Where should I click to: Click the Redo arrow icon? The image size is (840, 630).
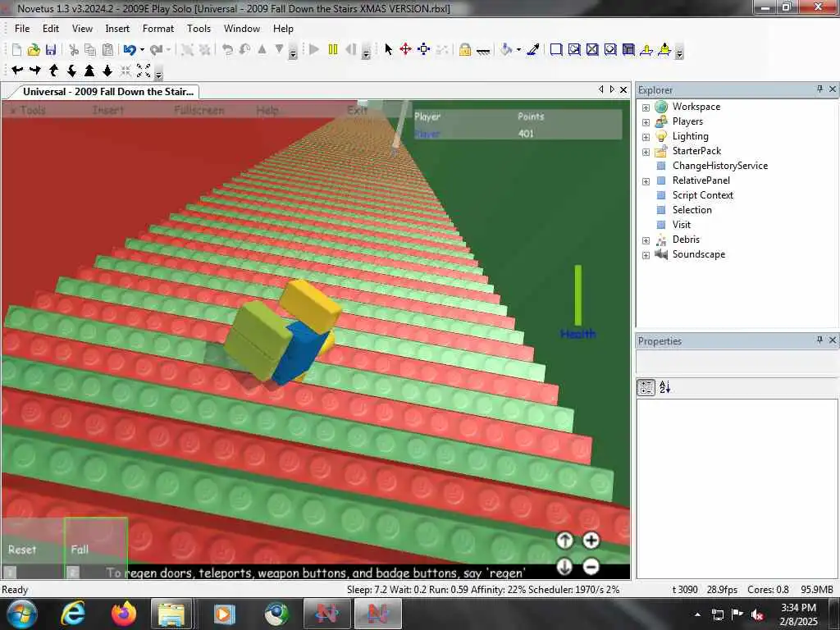click(156, 50)
